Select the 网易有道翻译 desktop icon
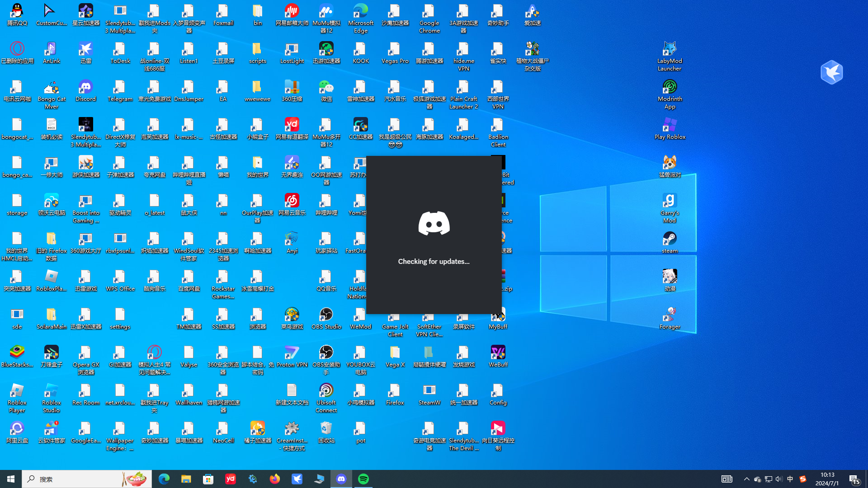Viewport: 868px width, 488px height. (x=292, y=128)
